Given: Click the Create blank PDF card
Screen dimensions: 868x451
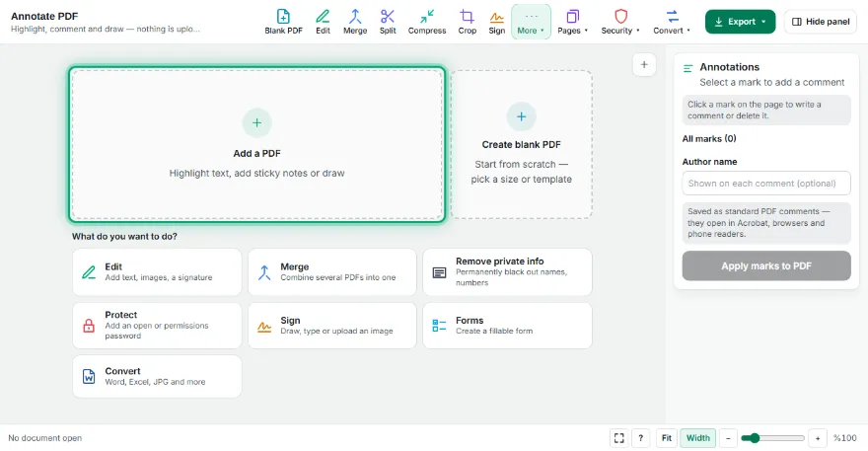Looking at the screenshot, I should (x=522, y=145).
